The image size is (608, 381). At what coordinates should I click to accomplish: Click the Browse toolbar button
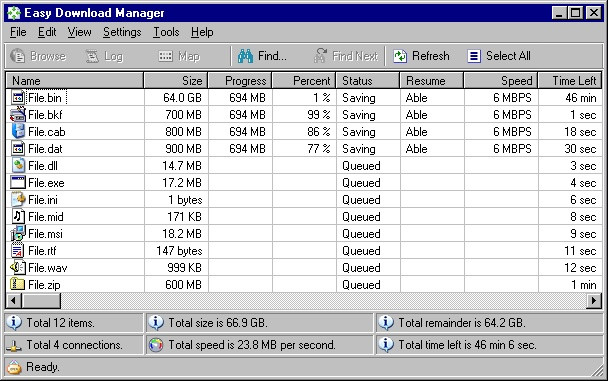tap(38, 56)
